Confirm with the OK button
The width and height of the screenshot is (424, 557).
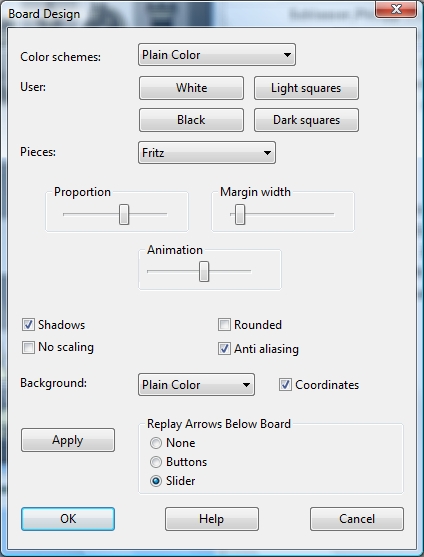tap(68, 519)
